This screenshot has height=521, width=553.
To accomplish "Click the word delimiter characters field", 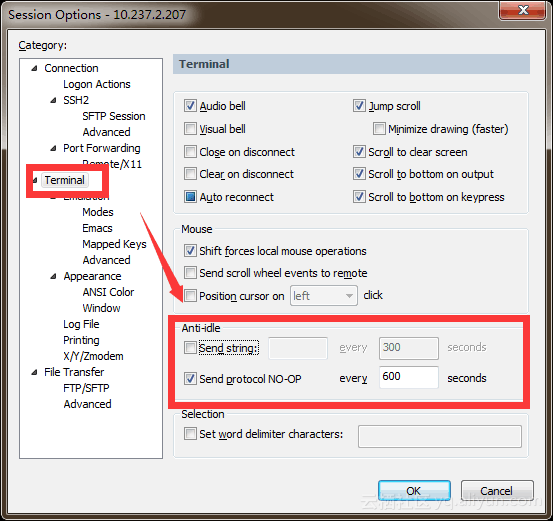I will [x=440, y=436].
